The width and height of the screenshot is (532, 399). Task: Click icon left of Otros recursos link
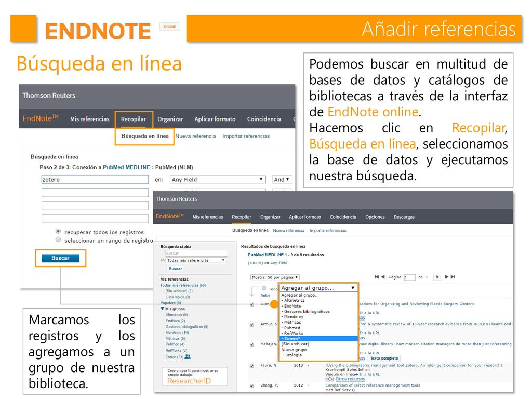(330, 379)
